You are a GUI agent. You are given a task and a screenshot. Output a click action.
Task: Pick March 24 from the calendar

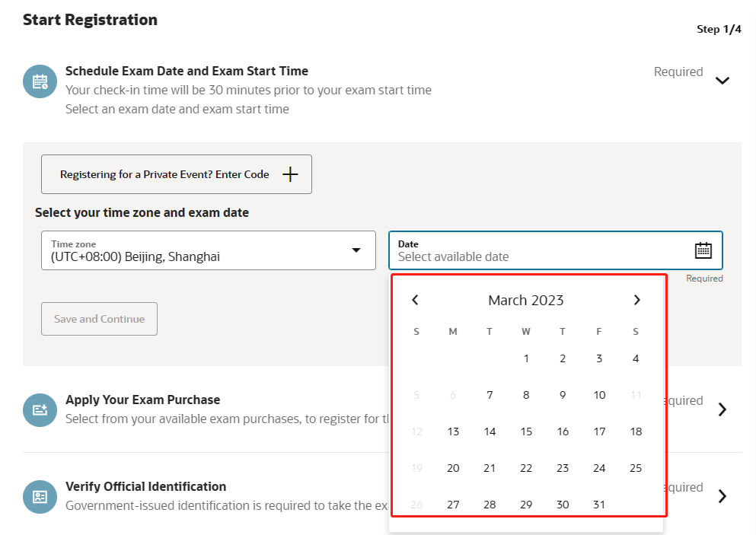tap(599, 468)
